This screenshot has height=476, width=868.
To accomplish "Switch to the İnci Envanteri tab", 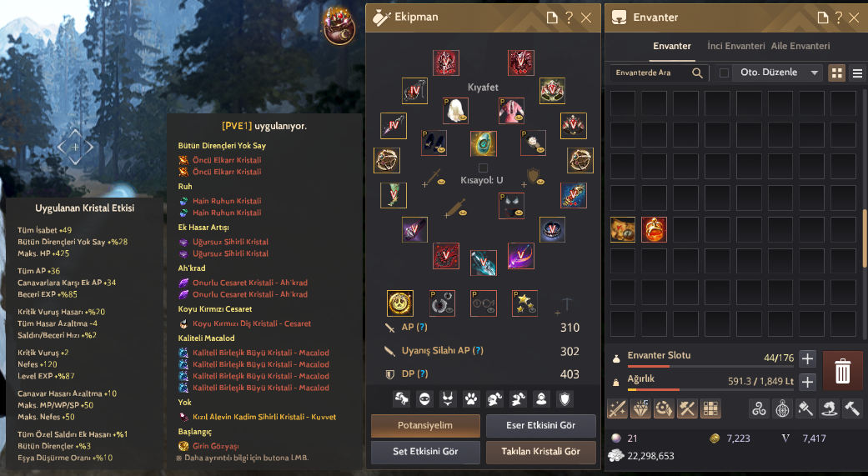I will 735,46.
